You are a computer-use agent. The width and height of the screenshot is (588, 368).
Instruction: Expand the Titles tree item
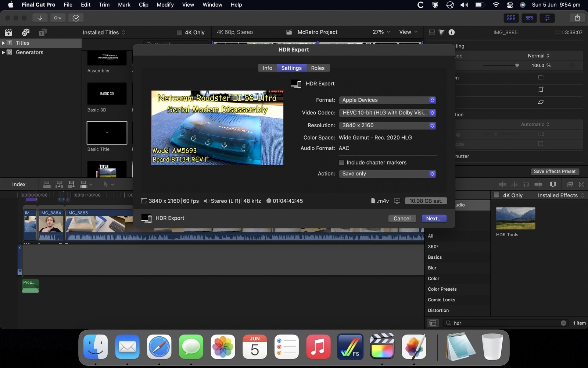tap(3, 43)
